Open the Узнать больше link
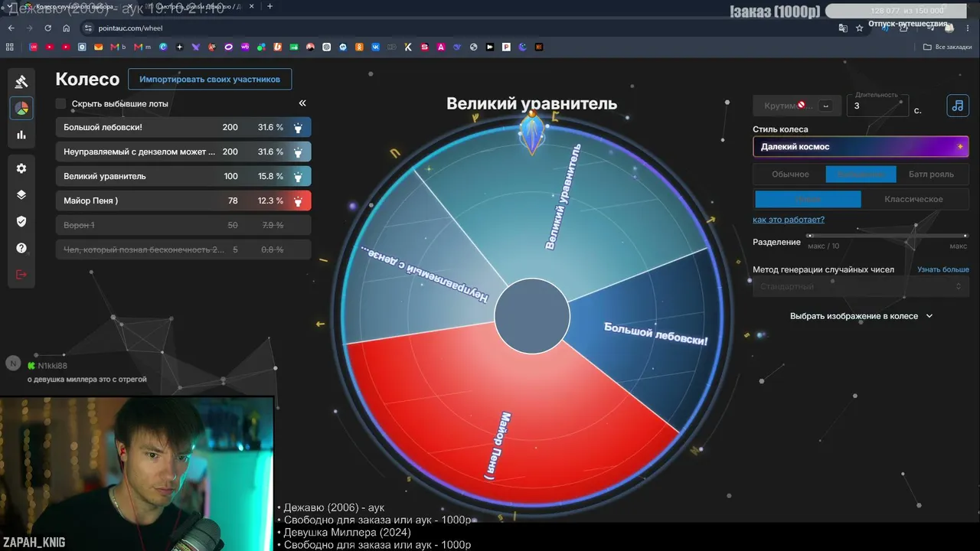Viewport: 980px width, 551px height. pos(943,269)
